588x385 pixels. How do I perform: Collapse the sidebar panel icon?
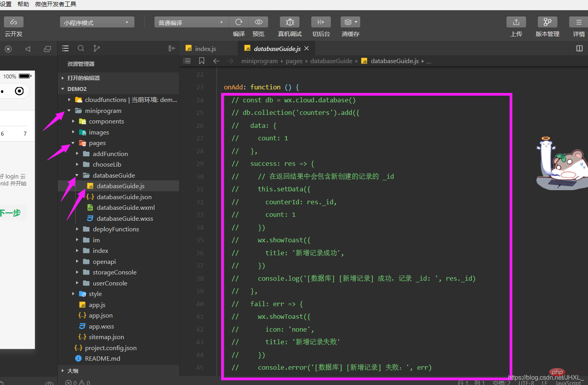172,48
